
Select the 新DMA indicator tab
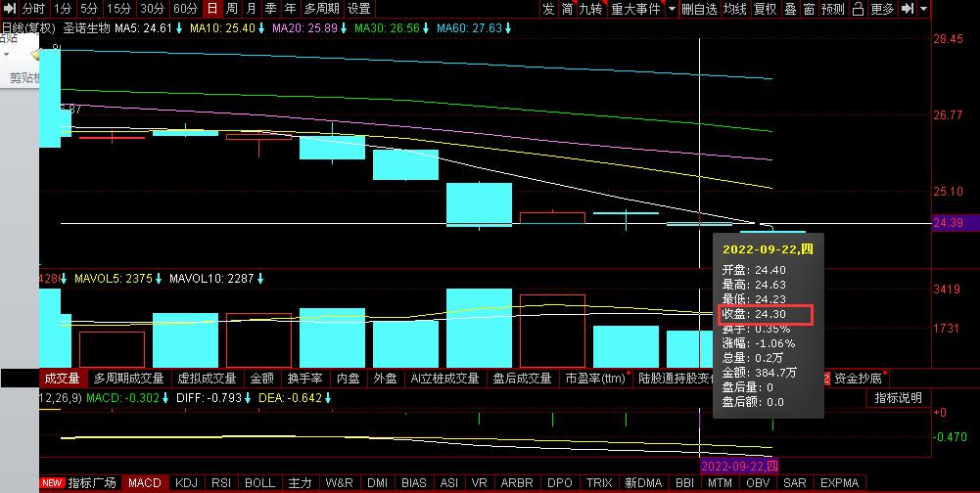(643, 483)
